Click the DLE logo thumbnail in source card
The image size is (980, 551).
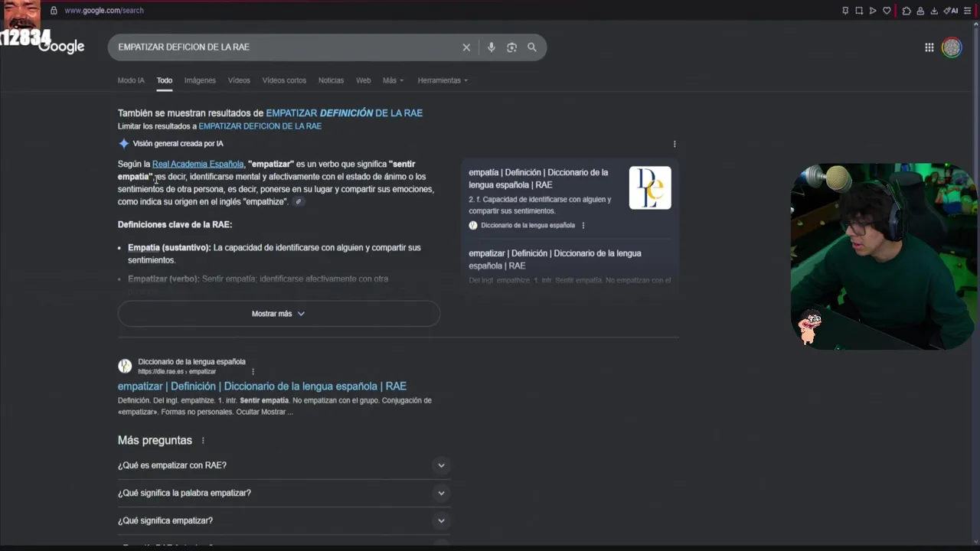tap(650, 187)
